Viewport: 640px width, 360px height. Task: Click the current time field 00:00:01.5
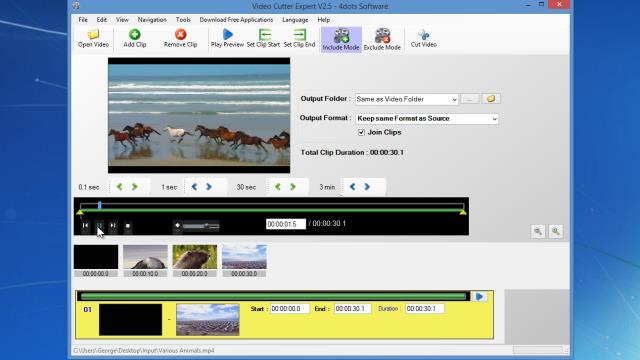point(286,224)
